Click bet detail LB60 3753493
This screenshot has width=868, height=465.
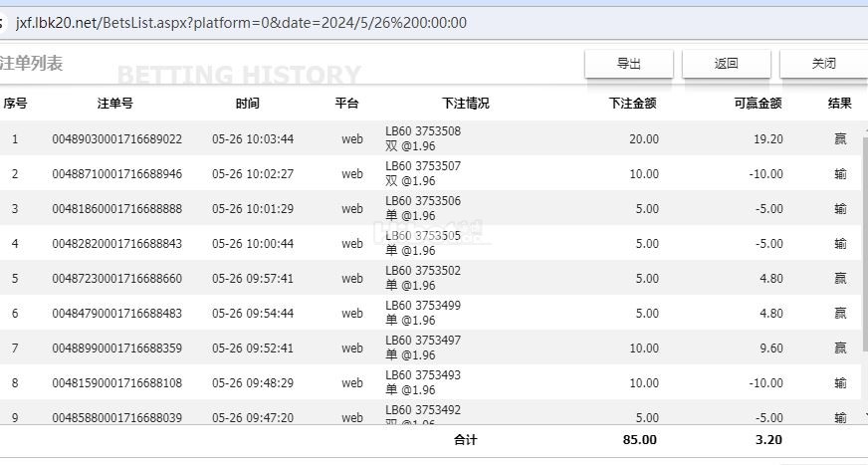point(423,375)
